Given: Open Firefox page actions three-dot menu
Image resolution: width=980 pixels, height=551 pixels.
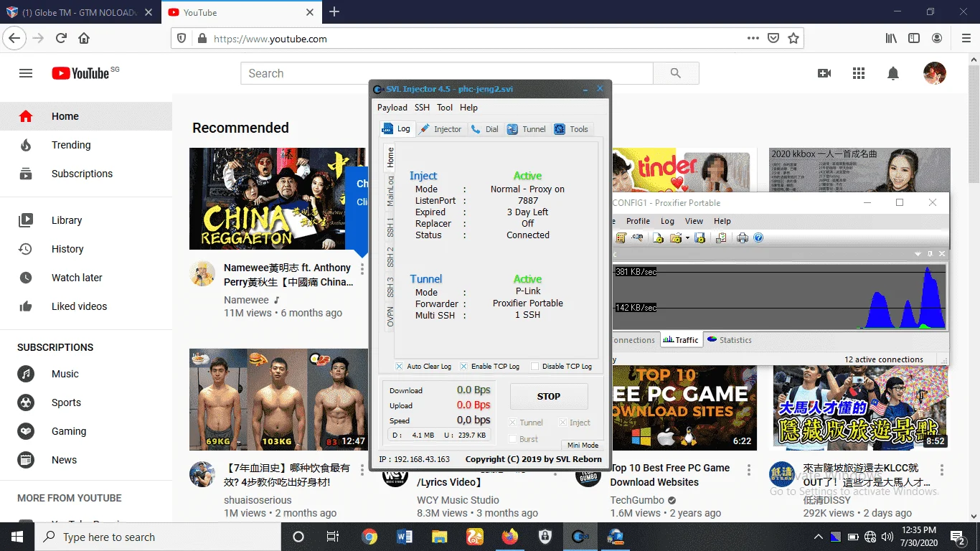Looking at the screenshot, I should (753, 39).
